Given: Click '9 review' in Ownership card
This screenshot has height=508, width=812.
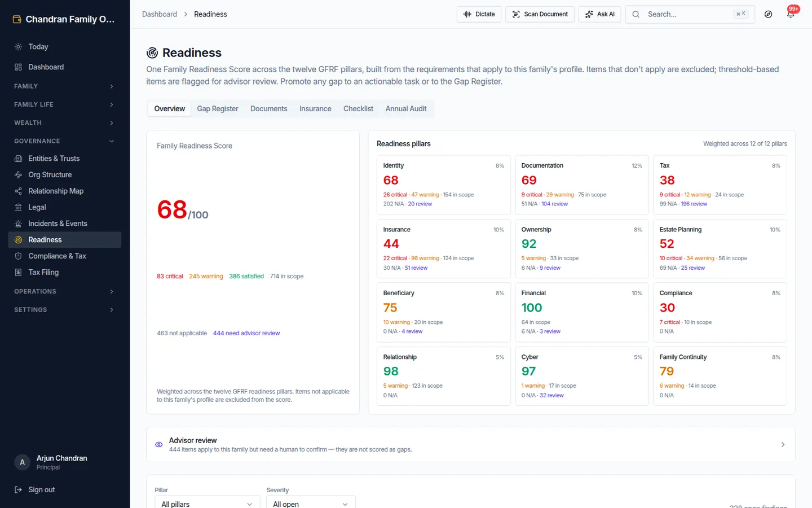Looking at the screenshot, I should coord(550,268).
